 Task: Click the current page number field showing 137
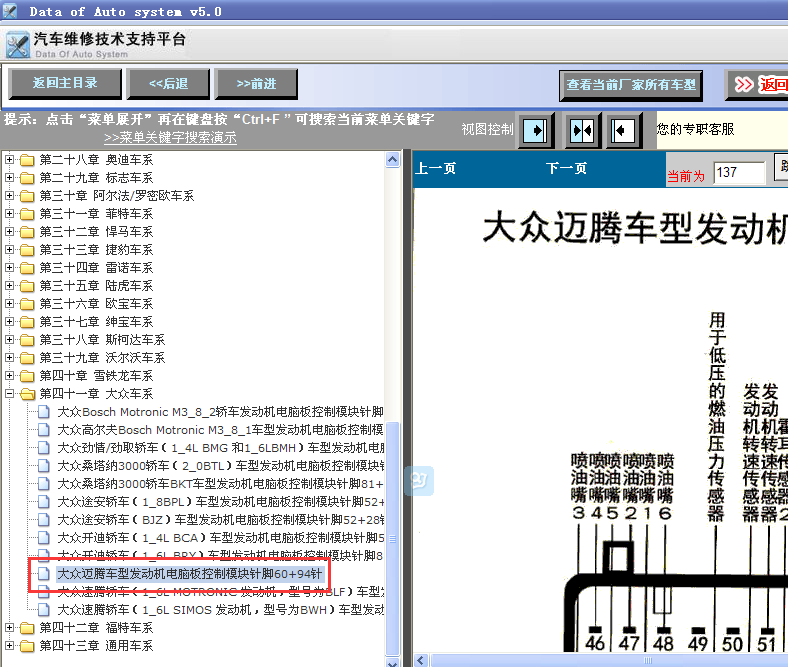pos(739,172)
